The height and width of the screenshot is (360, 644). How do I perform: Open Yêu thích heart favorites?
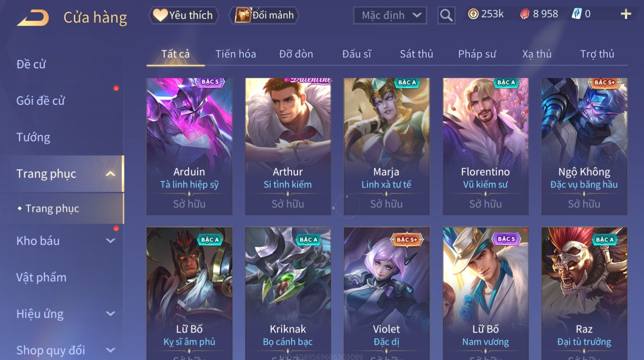(x=183, y=15)
